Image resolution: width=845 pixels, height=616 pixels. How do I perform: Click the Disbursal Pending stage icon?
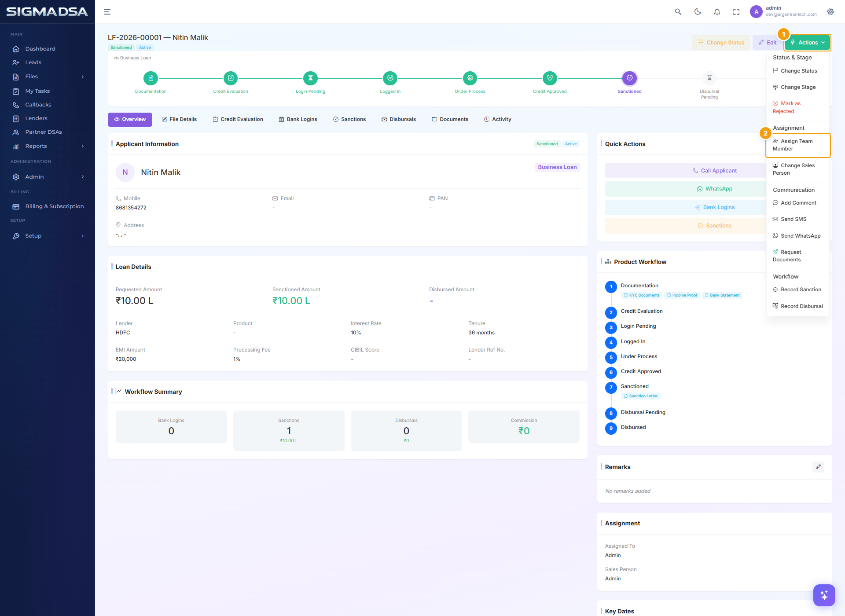pyautogui.click(x=709, y=78)
